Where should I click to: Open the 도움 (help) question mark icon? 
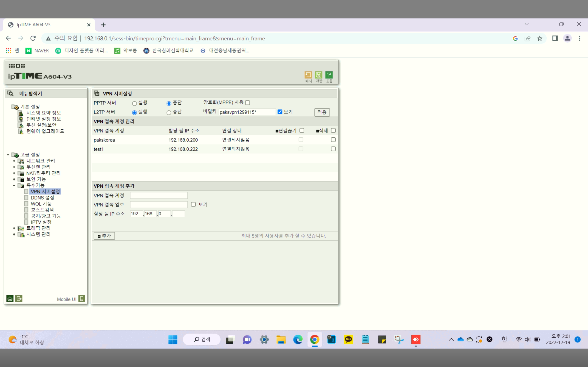[329, 75]
